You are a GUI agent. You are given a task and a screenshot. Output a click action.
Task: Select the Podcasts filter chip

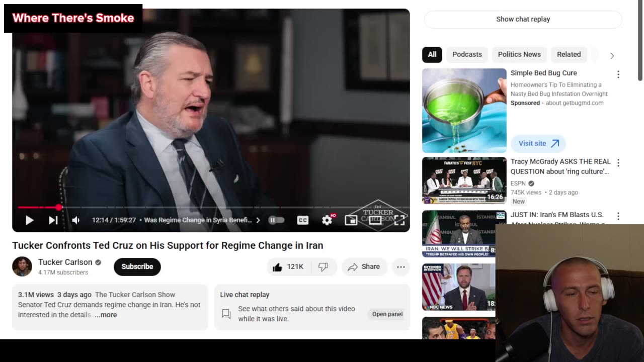pyautogui.click(x=467, y=54)
